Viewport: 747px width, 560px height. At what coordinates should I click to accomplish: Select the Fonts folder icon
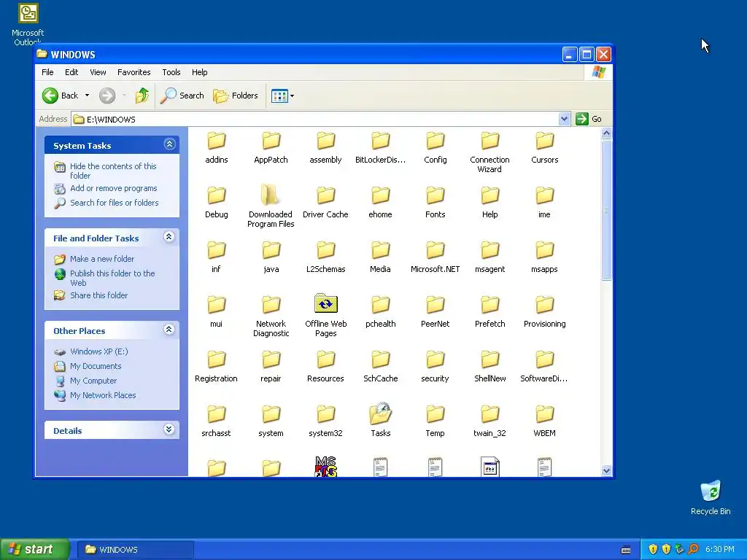tap(435, 195)
